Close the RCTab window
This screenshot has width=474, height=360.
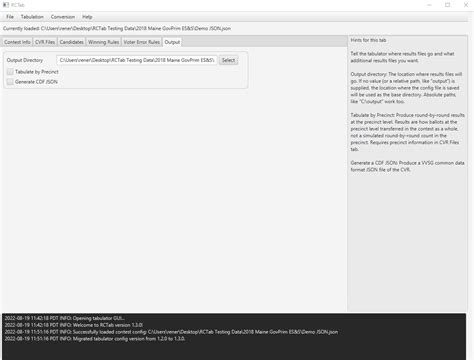[466, 5]
